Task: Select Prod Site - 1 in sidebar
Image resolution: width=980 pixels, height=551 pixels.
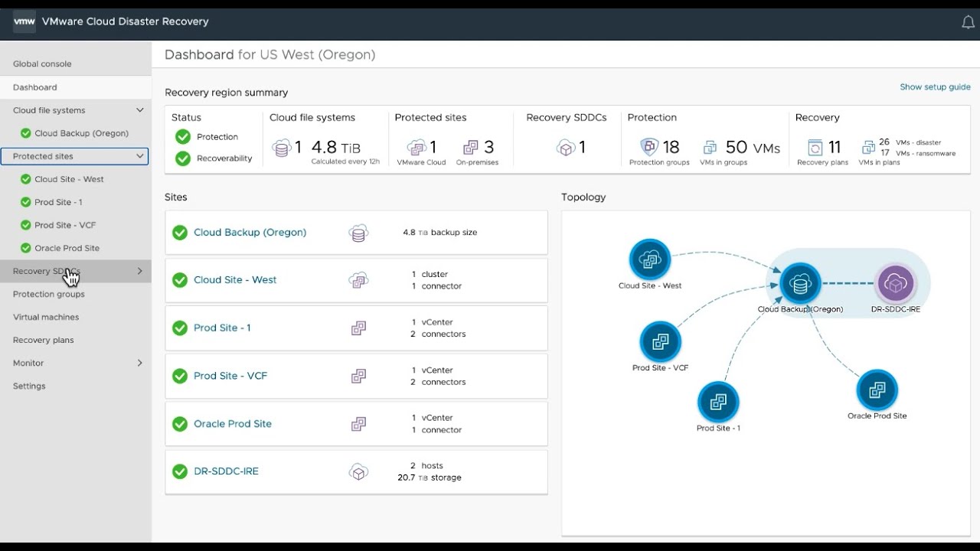Action: pyautogui.click(x=58, y=202)
